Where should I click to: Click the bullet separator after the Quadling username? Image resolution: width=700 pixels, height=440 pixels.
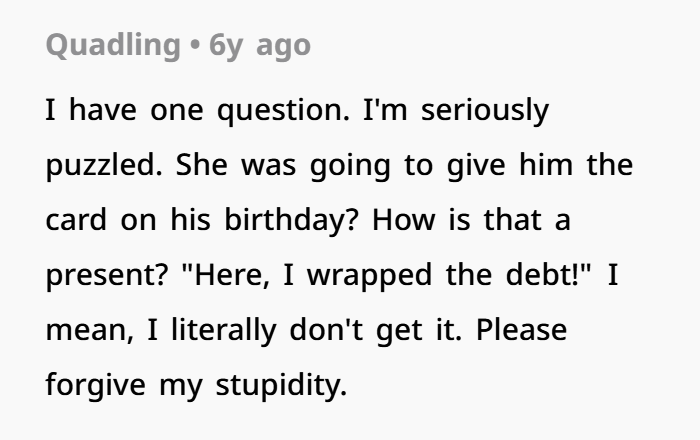coord(195,46)
